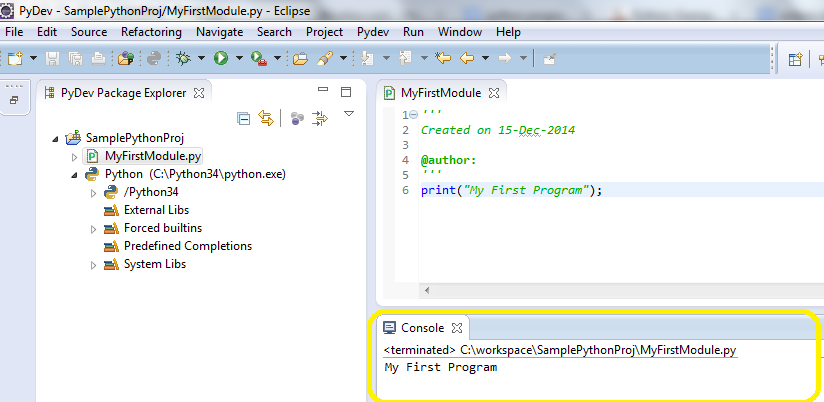Click the New wizard toolbar icon
The image size is (824, 402).
click(x=15, y=58)
